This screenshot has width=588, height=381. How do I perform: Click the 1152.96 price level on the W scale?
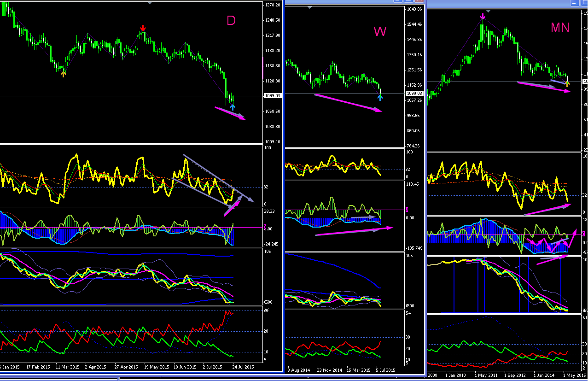coord(415,85)
